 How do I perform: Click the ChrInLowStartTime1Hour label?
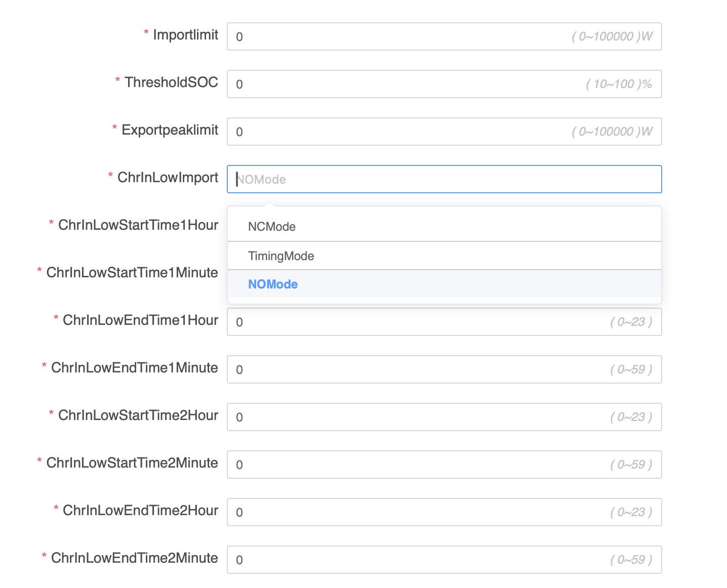(x=138, y=225)
